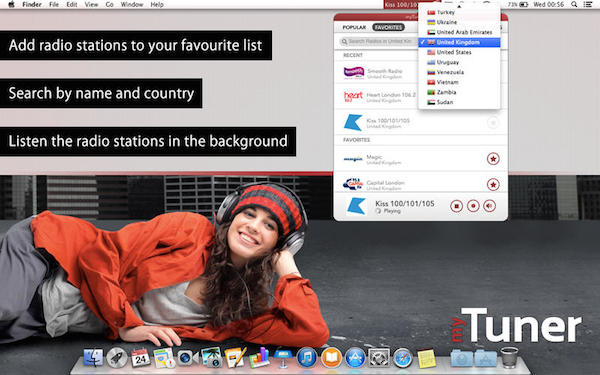The image size is (600, 375).
Task: Open the folder stack left of Applications
Action: (461, 359)
